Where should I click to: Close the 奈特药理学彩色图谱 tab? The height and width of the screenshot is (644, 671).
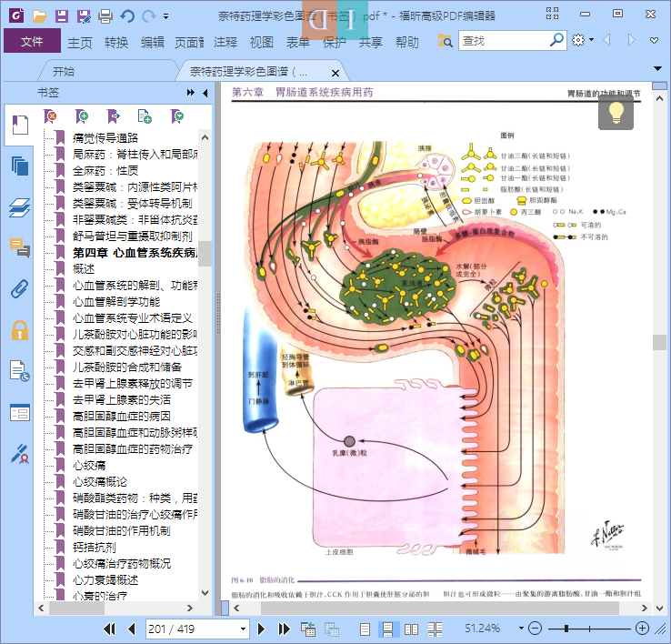coord(335,73)
